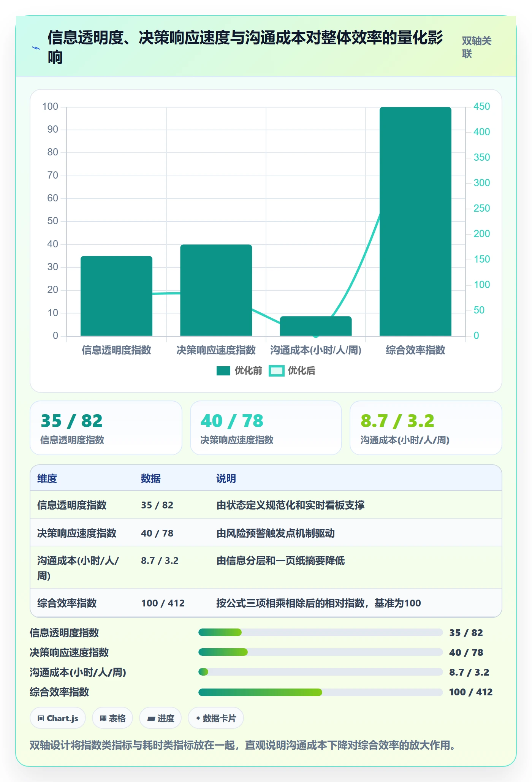Click the 表格 tag chip

coord(112,718)
